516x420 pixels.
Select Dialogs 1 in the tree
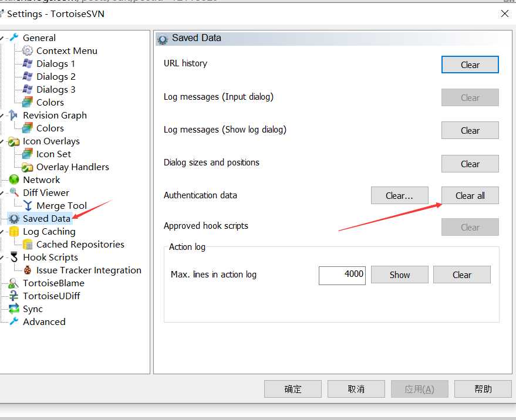tap(56, 63)
